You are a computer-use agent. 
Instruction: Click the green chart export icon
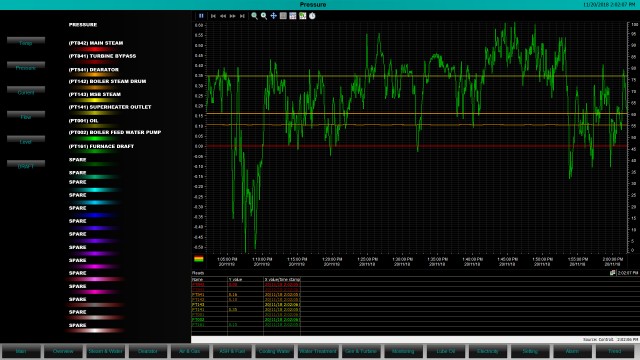[x=302, y=16]
